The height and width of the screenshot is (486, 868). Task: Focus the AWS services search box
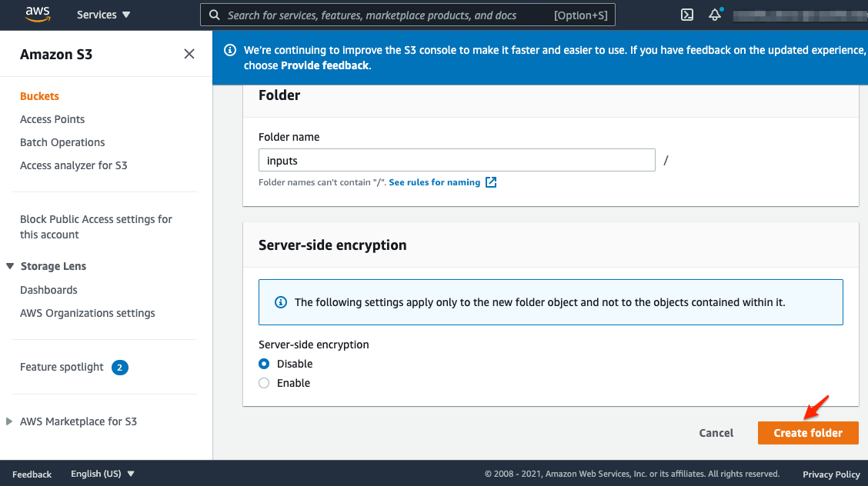[x=407, y=15]
